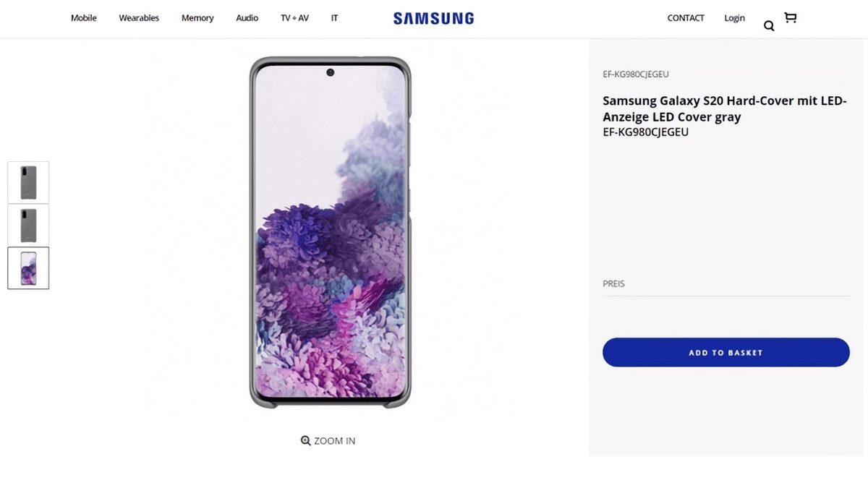The image size is (868, 488).
Task: Click the product code EF-KG980CJEGEU
Action: 635,73
